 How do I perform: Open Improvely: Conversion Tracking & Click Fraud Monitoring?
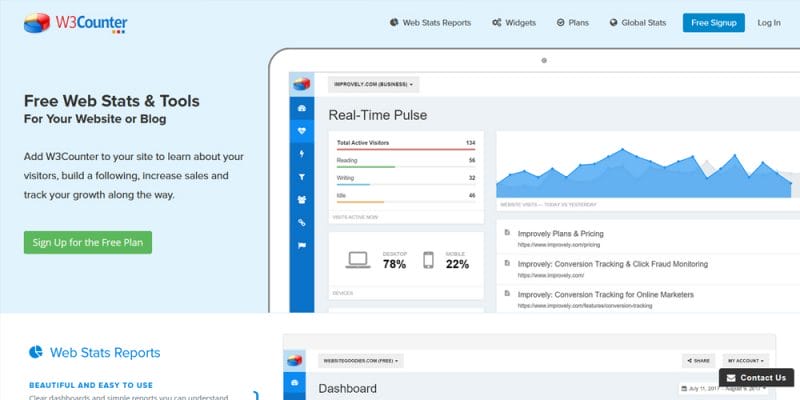click(x=612, y=264)
